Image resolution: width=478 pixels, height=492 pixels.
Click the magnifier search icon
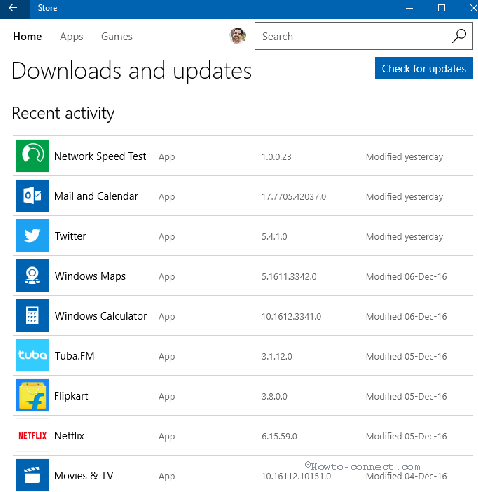(x=459, y=36)
